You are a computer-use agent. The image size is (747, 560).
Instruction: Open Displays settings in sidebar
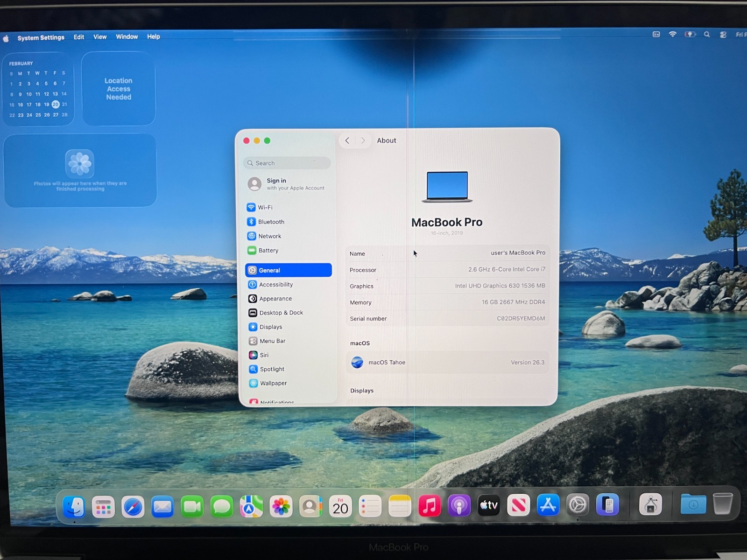coord(289,327)
